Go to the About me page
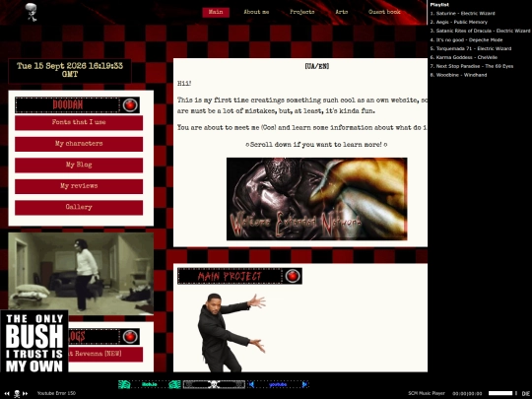This screenshot has width=532, height=399. [256, 12]
